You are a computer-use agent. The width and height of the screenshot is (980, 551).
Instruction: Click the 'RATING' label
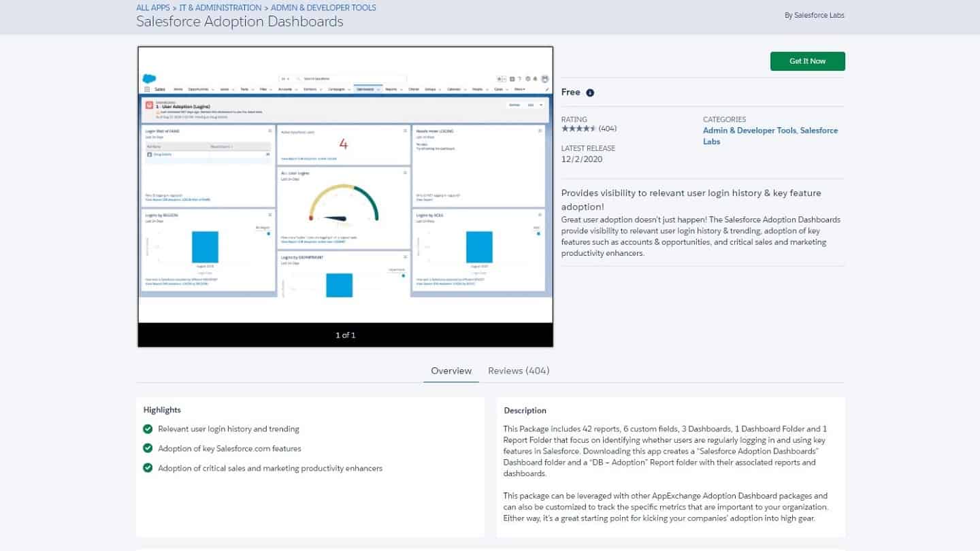tap(574, 120)
